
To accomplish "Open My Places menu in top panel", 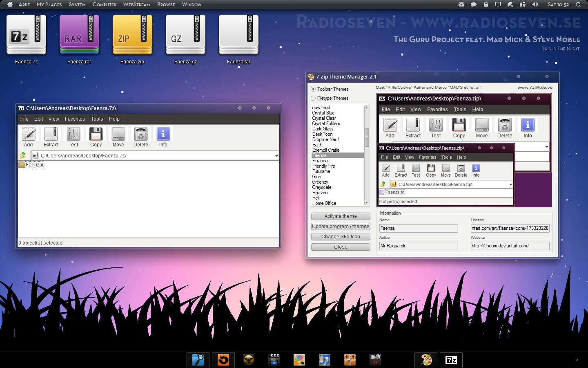I will [49, 4].
